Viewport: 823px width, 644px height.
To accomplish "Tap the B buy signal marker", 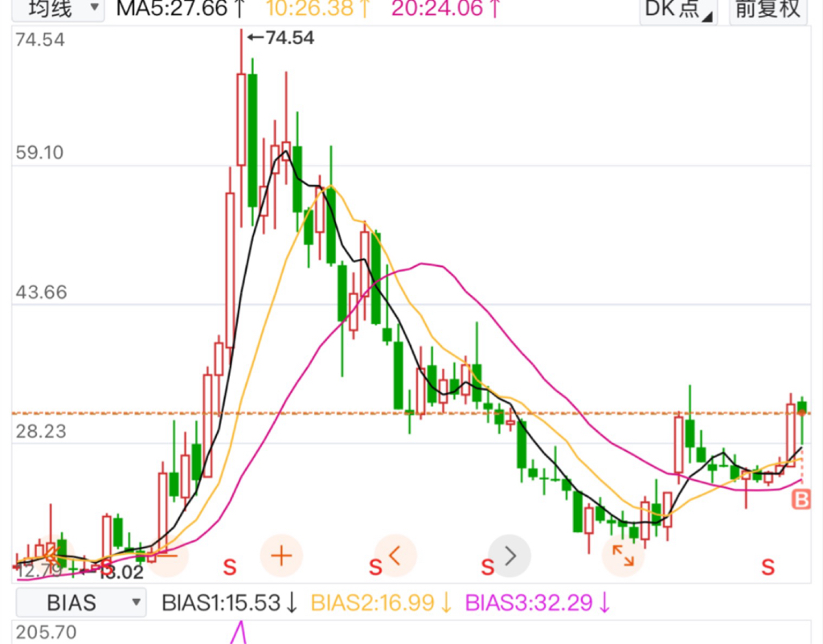I will pos(801,499).
